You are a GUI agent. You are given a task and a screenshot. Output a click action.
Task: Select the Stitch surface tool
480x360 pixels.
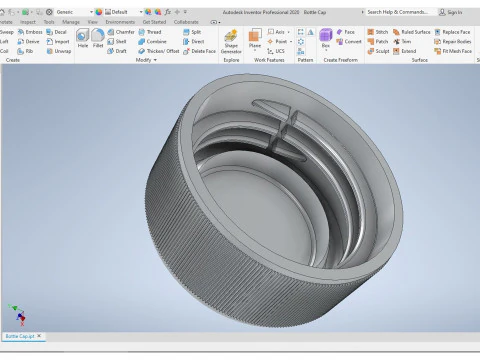(x=378, y=32)
